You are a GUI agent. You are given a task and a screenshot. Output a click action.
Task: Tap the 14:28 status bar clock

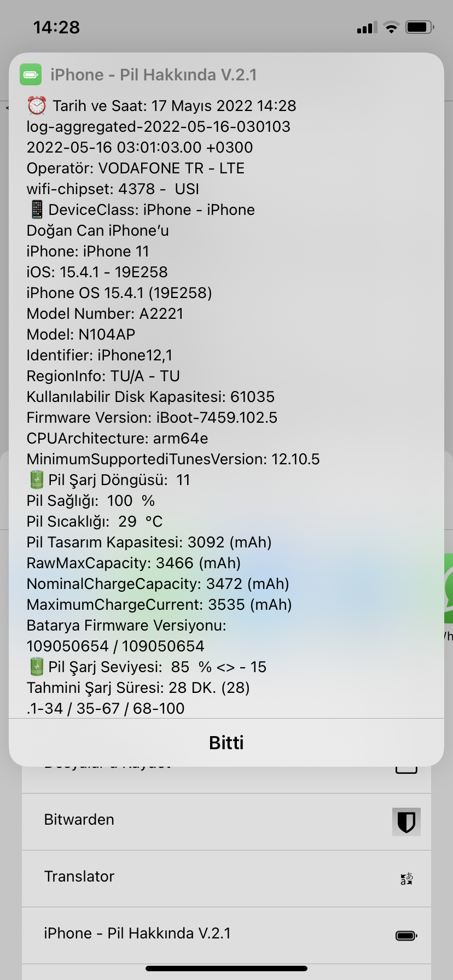(56, 27)
